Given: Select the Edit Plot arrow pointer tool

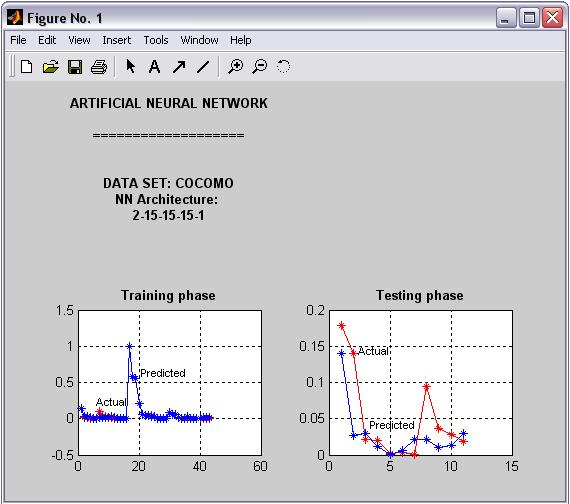Looking at the screenshot, I should click(x=130, y=67).
